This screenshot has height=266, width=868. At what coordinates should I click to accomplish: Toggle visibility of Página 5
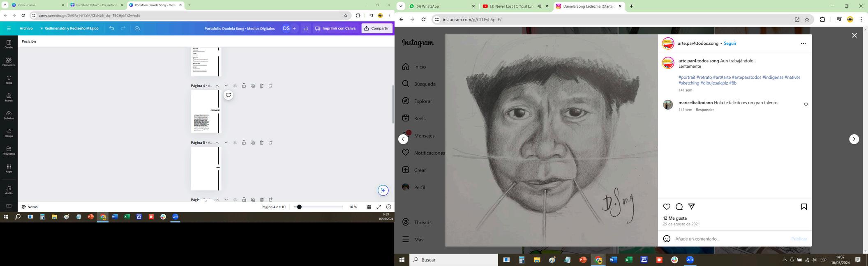pyautogui.click(x=235, y=143)
